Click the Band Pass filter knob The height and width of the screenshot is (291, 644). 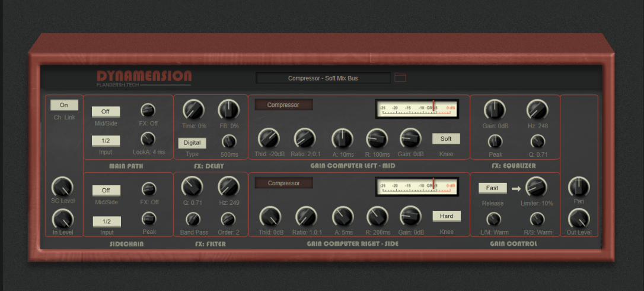[x=193, y=219]
